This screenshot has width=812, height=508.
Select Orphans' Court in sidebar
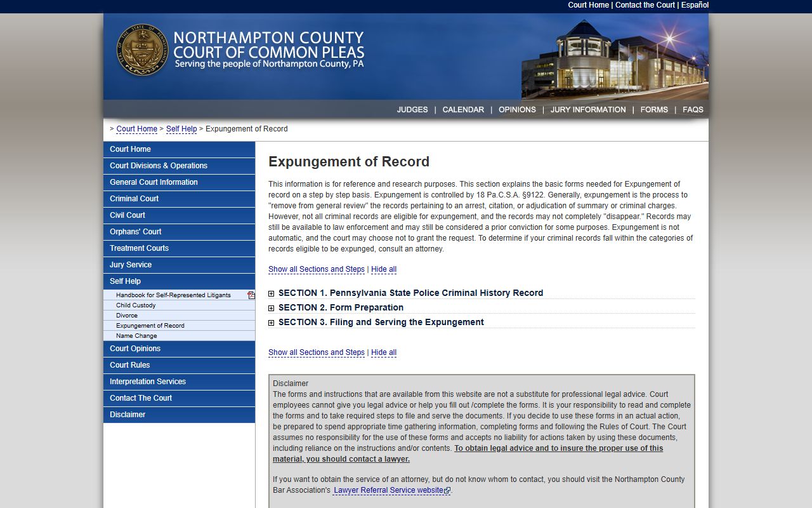179,232
